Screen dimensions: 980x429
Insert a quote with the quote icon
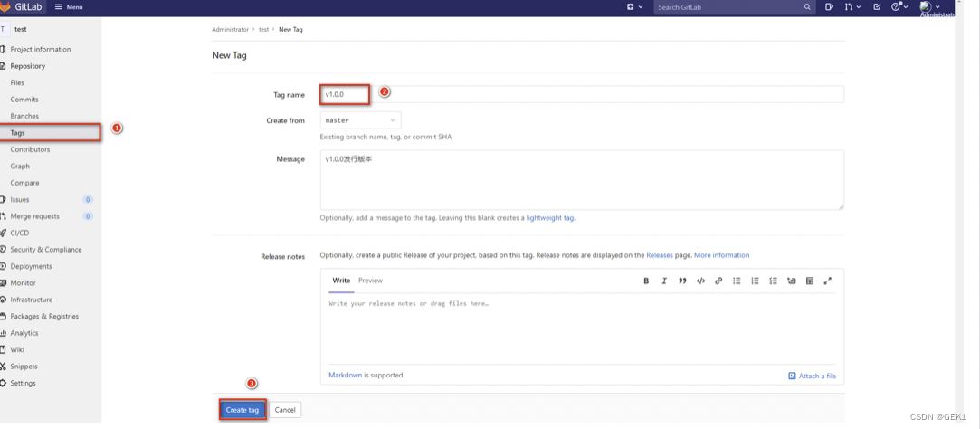click(682, 281)
